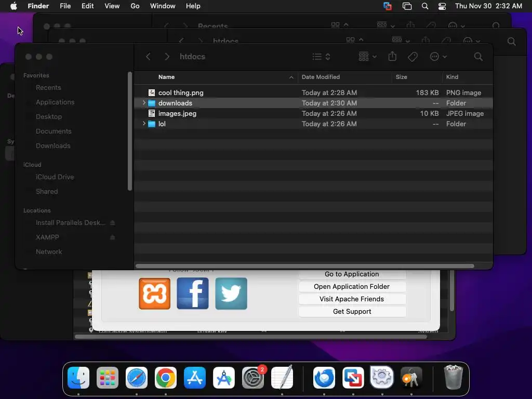
Task: Click the Twitter icon in XAMPP
Action: coord(231,294)
